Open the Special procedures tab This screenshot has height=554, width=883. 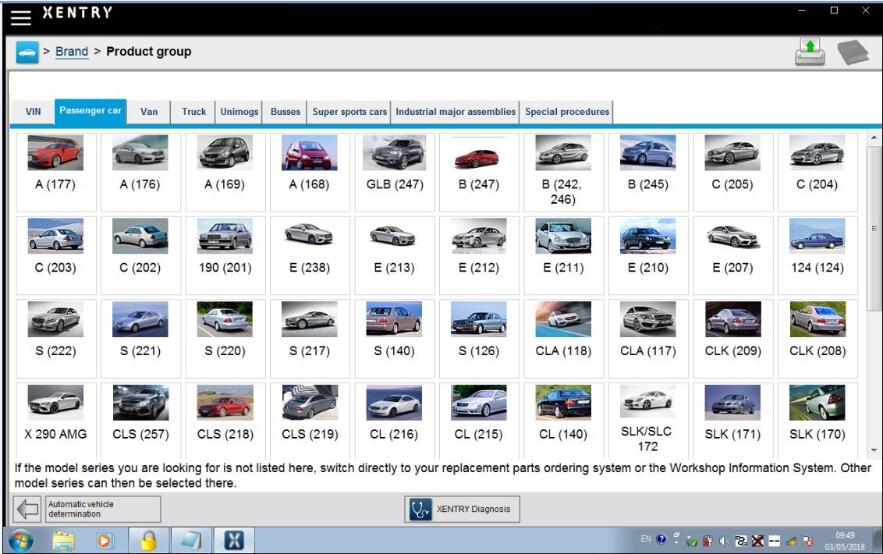[567, 111]
